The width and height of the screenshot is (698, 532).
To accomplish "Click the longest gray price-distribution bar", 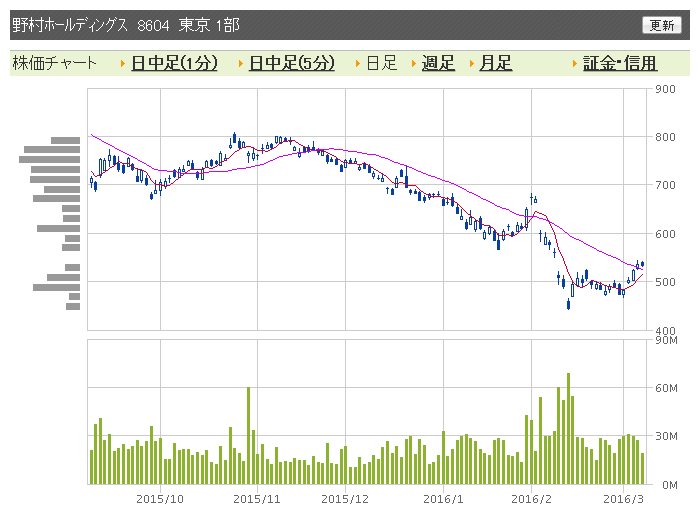I will [x=49, y=159].
